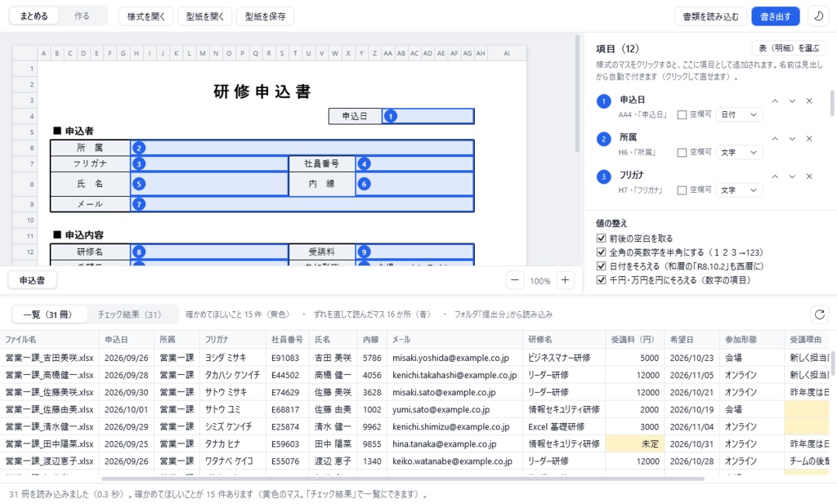Click 型紙を保存 button
Viewport: 837px width, 504px height.
[265, 16]
